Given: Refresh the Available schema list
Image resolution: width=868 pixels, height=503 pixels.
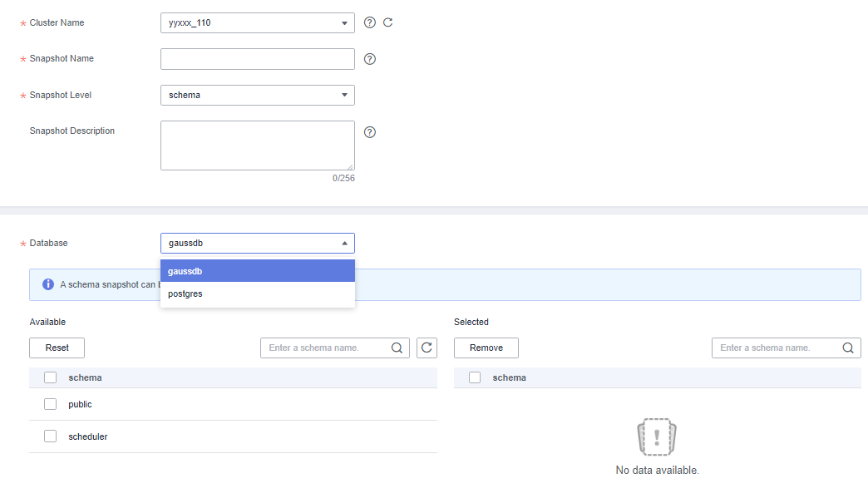Looking at the screenshot, I should click(x=427, y=348).
